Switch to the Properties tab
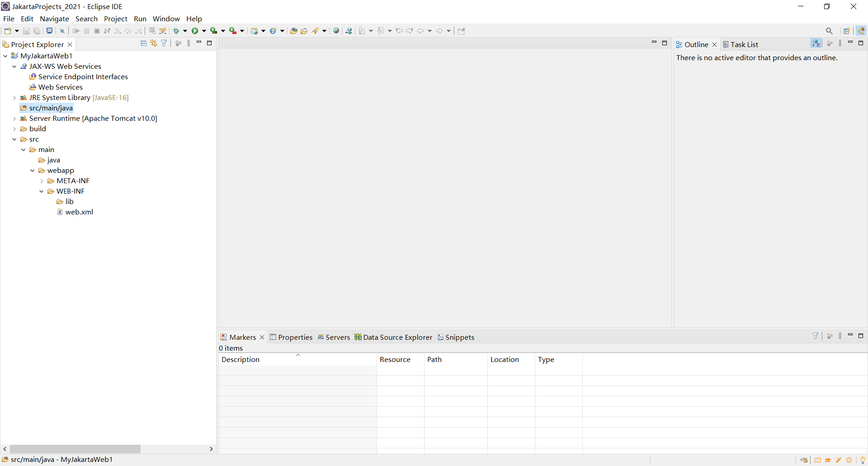 click(291, 337)
